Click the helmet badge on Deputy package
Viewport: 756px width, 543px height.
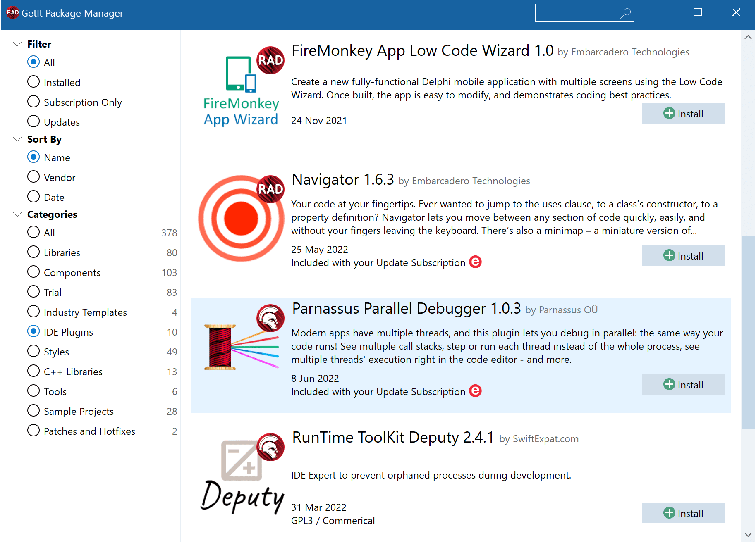pyautogui.click(x=270, y=447)
